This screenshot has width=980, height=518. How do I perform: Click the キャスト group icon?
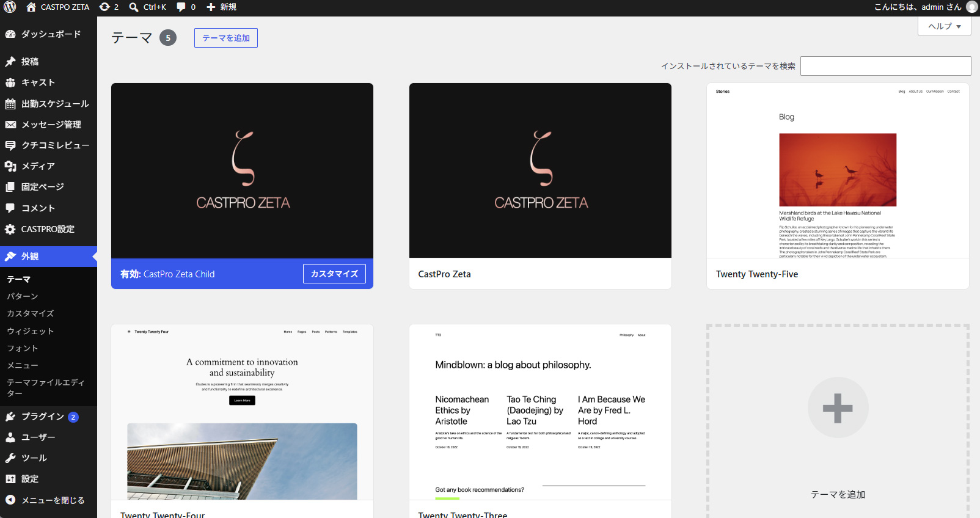click(x=10, y=82)
